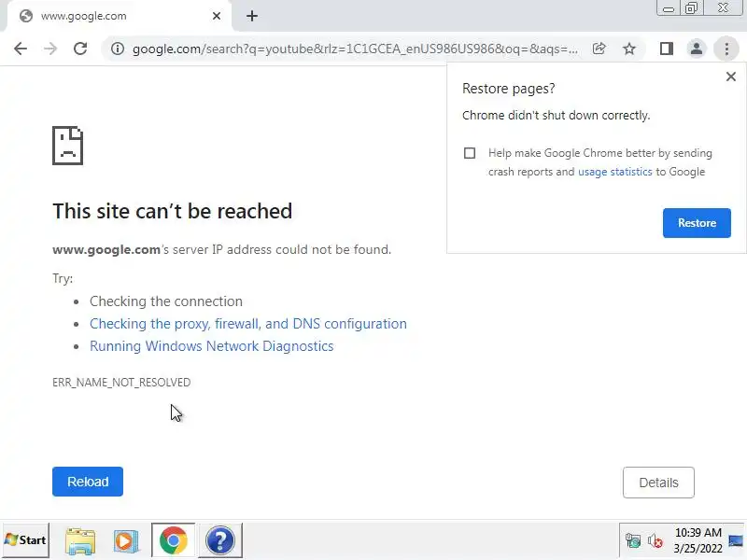Dismiss the Restore pages popup
This screenshot has height=560, width=747.
point(731,77)
